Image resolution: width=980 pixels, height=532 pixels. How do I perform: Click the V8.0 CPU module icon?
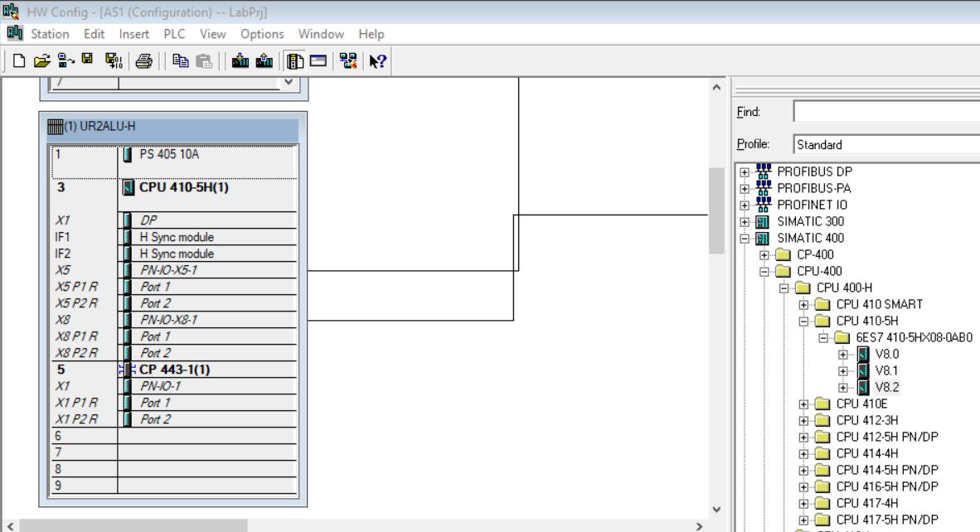tap(863, 354)
